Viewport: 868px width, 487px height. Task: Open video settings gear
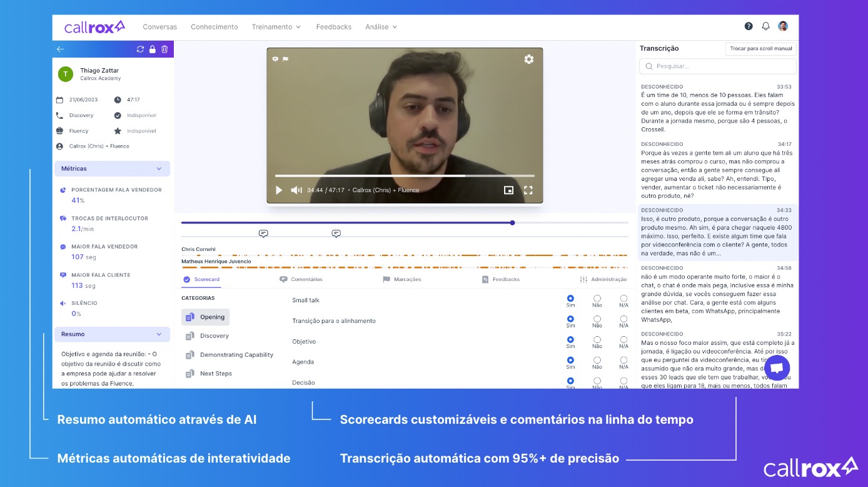click(529, 59)
